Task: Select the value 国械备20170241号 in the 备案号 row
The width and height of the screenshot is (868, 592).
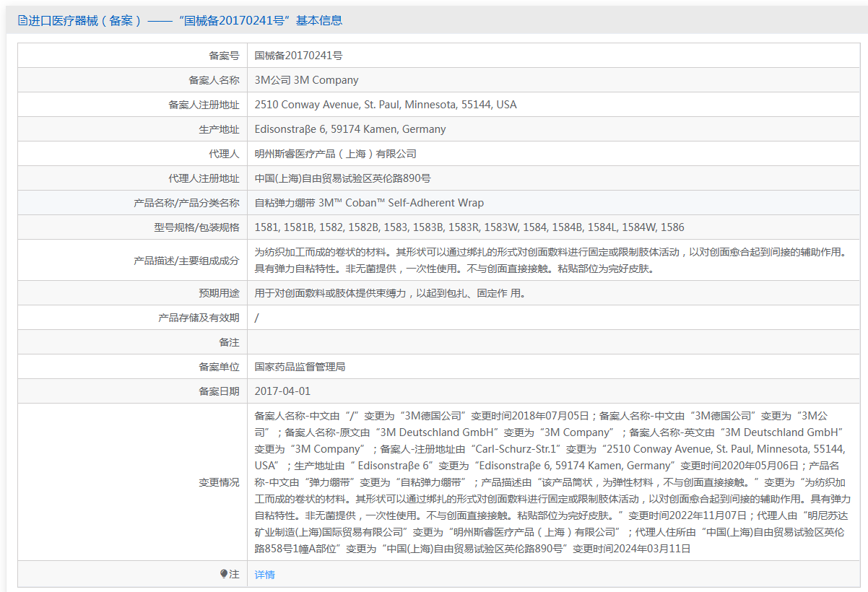Action: pos(299,55)
